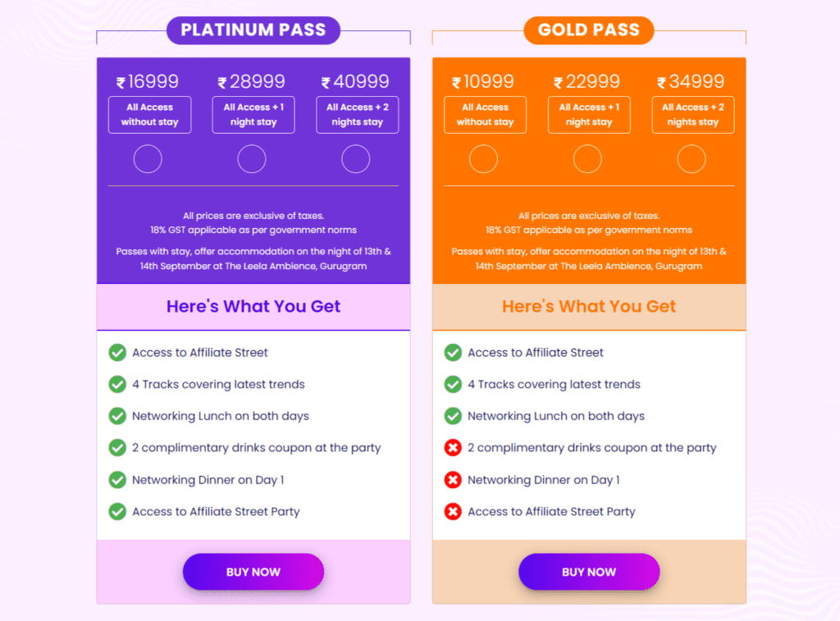The width and height of the screenshot is (840, 621).
Task: Click the green check beside Networking Dinner on Day 1
Action: click(117, 480)
